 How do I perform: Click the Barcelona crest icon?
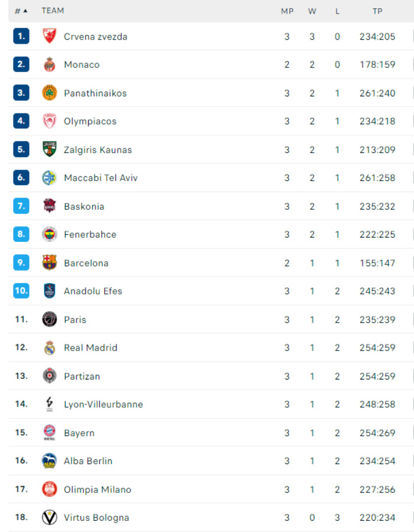(50, 263)
